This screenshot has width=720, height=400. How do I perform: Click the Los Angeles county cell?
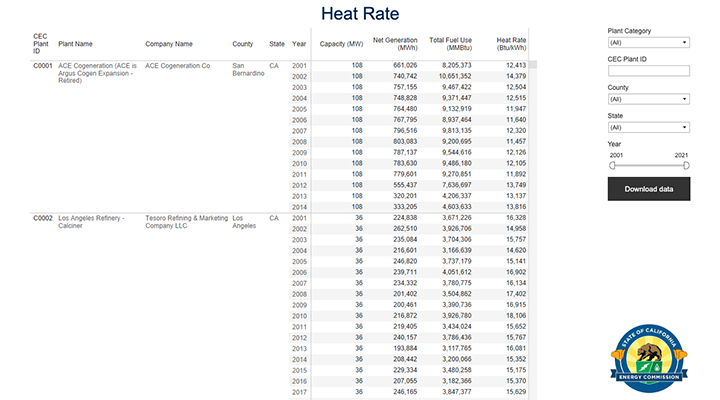click(x=244, y=222)
